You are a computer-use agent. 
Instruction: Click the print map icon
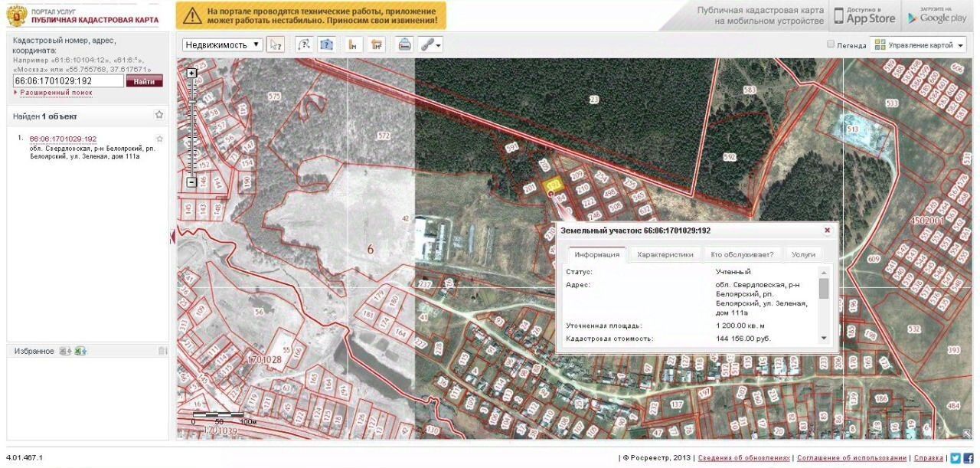point(404,44)
